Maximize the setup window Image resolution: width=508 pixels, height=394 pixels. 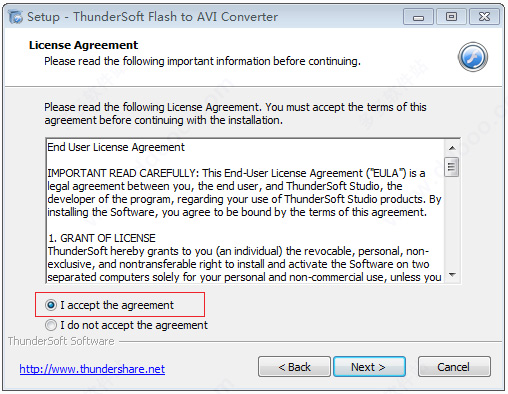point(451,17)
